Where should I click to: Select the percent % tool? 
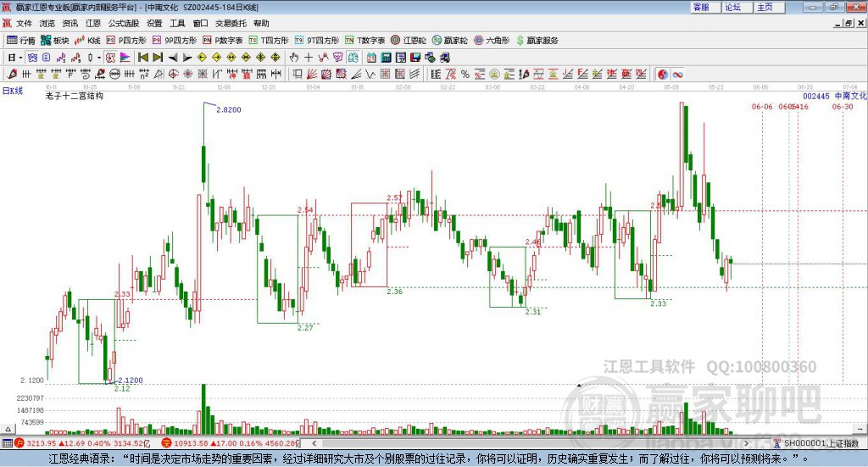(x=465, y=74)
